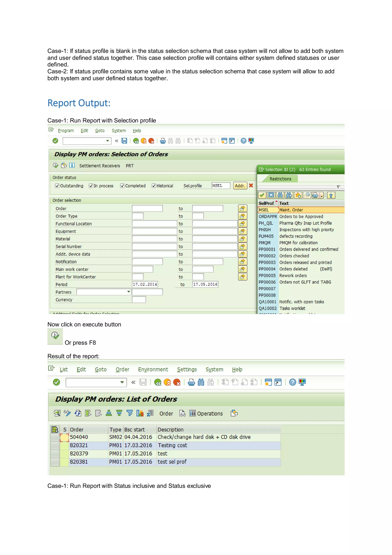
Task: Delete the selection profile with the red X
Action: coord(251,185)
